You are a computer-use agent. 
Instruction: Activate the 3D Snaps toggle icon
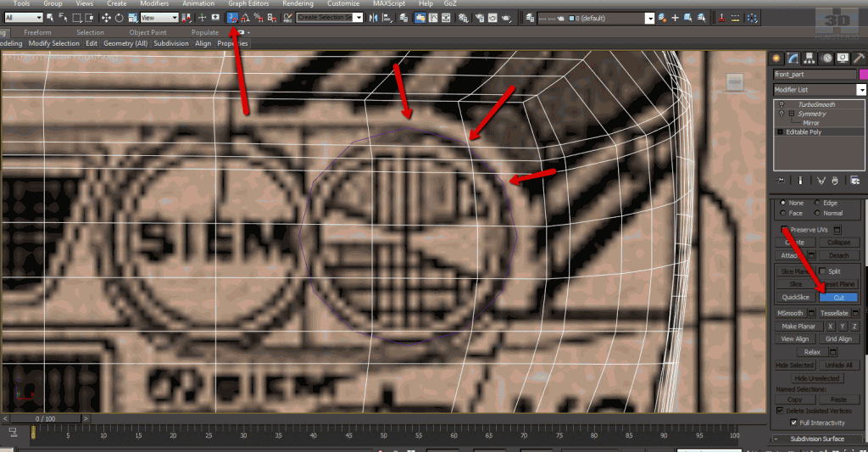coord(232,18)
